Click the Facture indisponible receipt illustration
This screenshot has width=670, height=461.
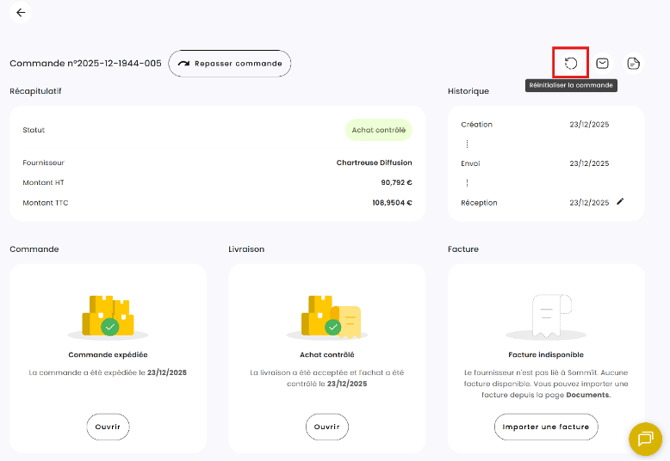pos(546,317)
